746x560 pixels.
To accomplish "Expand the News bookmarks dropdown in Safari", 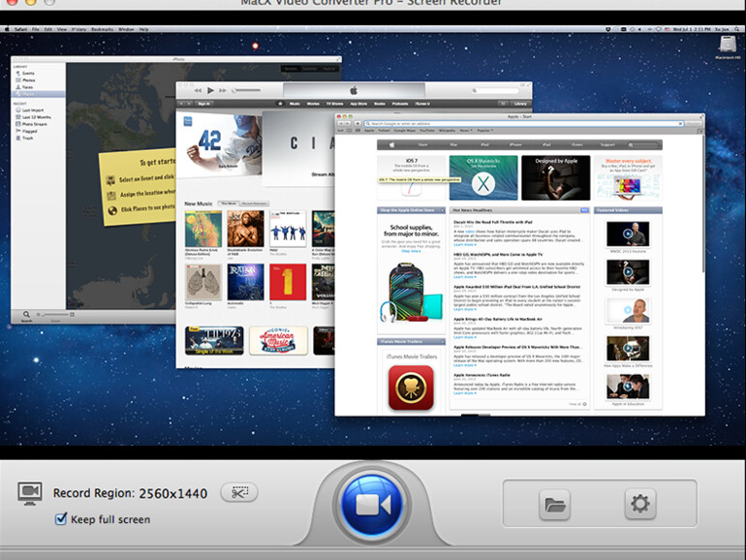I will pyautogui.click(x=466, y=130).
